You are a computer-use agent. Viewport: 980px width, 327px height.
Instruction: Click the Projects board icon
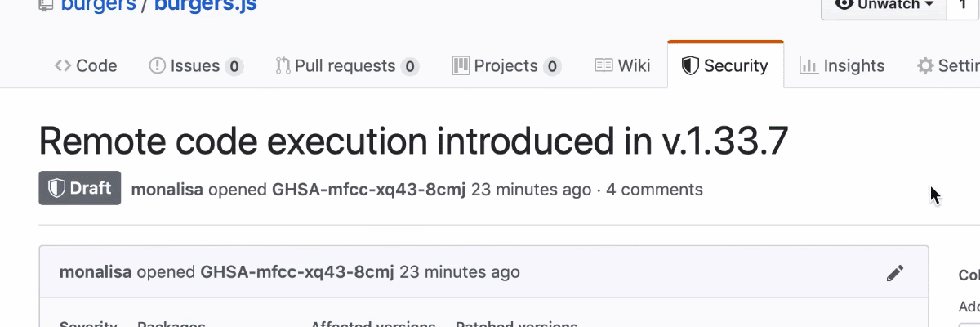tap(461, 66)
